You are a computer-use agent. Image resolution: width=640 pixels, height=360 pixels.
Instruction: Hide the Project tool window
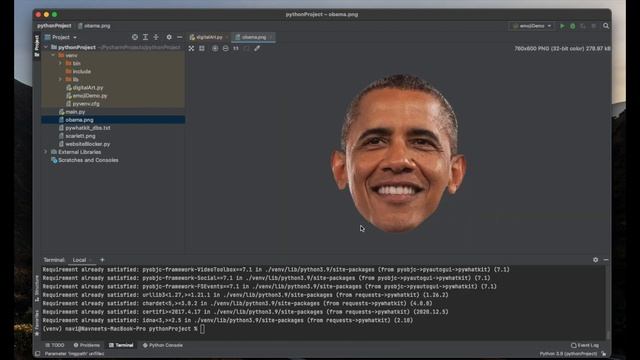[180, 37]
